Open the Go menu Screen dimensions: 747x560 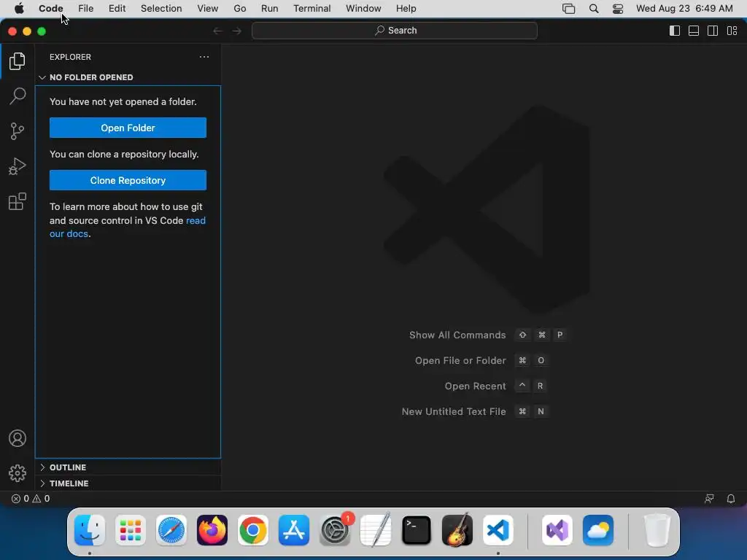tap(239, 9)
